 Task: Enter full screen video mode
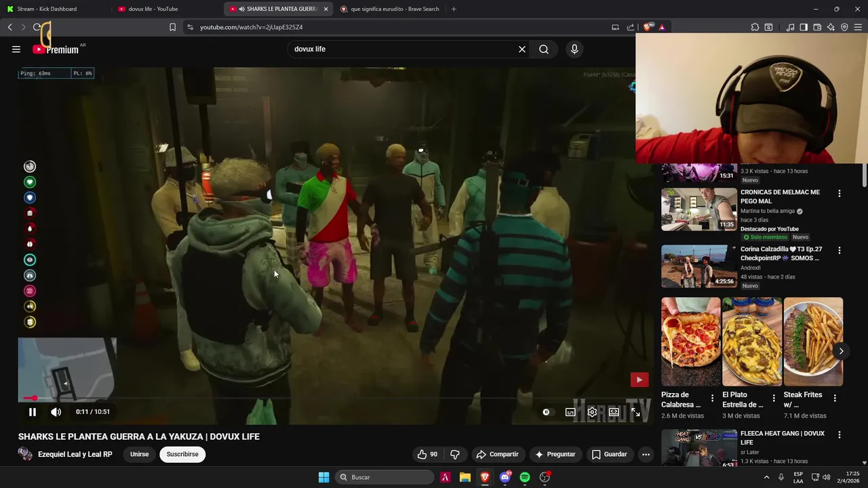tap(635, 412)
